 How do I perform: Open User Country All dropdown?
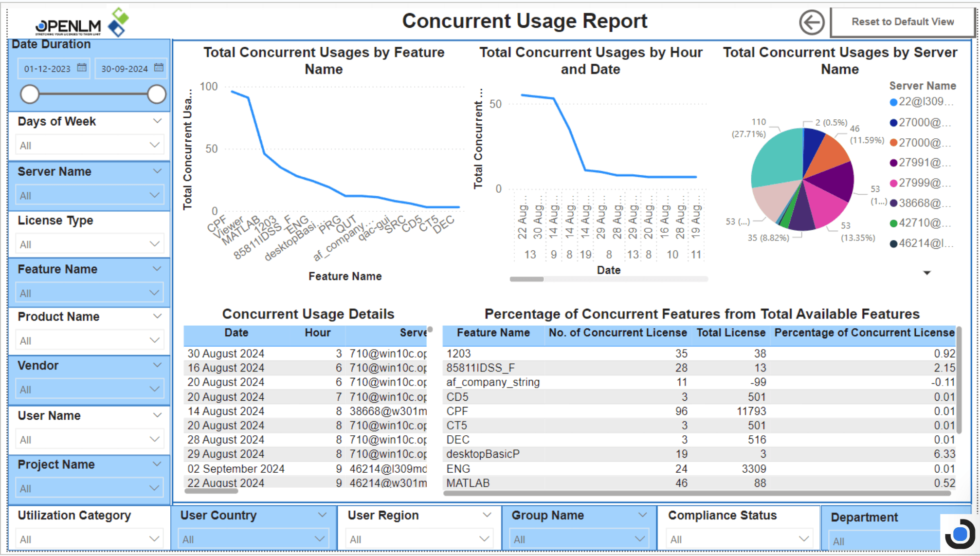[x=254, y=539]
